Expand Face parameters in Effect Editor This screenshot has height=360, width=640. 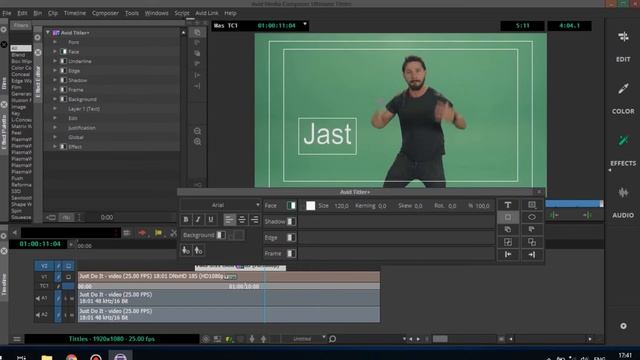[55, 52]
